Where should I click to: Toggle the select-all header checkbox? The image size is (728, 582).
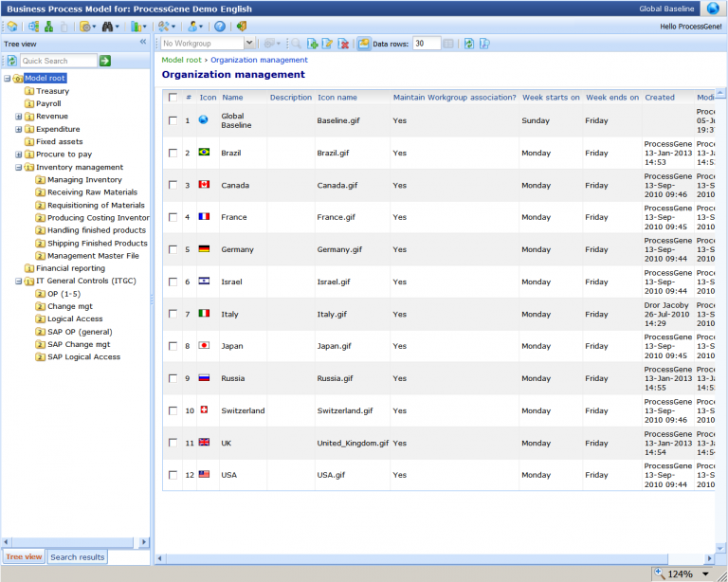click(173, 97)
